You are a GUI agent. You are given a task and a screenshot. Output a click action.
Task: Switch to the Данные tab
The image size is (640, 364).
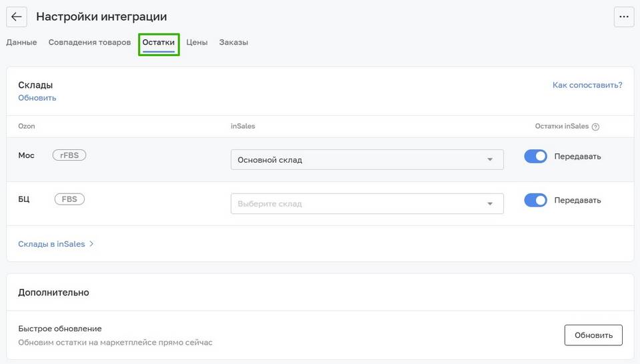pos(21,43)
